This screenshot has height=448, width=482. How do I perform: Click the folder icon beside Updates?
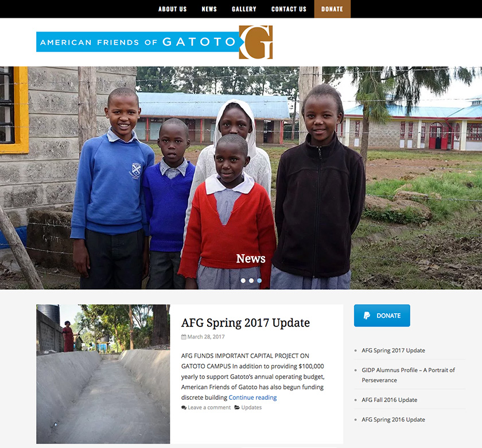(x=237, y=407)
